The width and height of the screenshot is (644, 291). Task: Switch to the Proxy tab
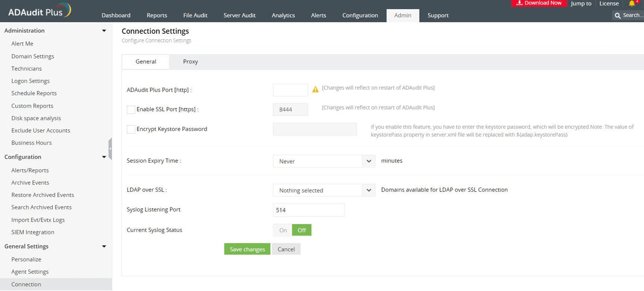(191, 62)
